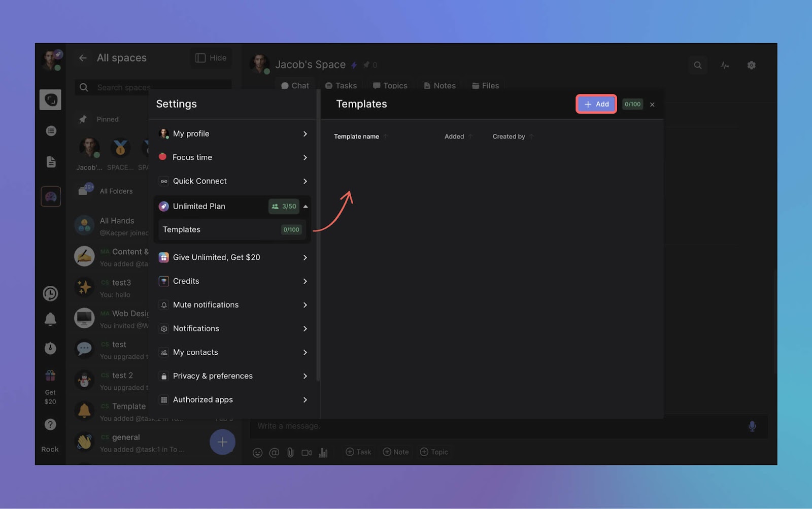This screenshot has width=812, height=509.
Task: Open the test3 space
Action: pyautogui.click(x=111, y=288)
